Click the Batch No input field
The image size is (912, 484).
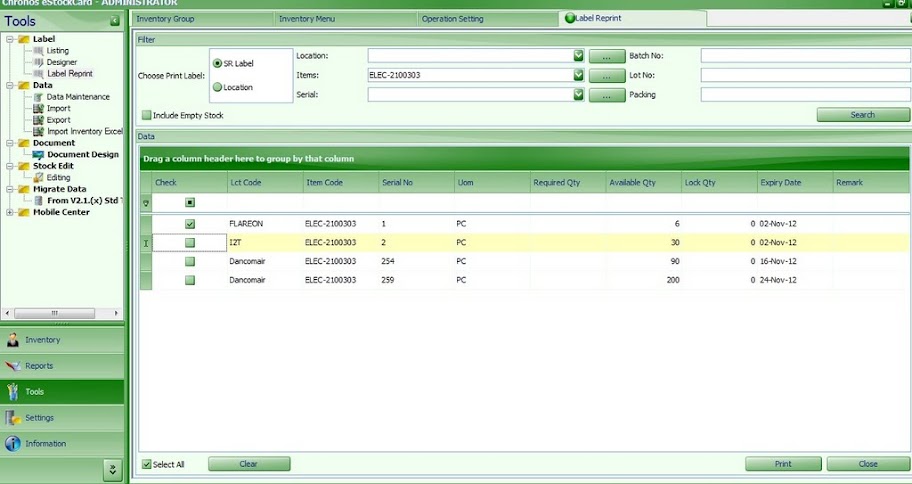tap(806, 56)
